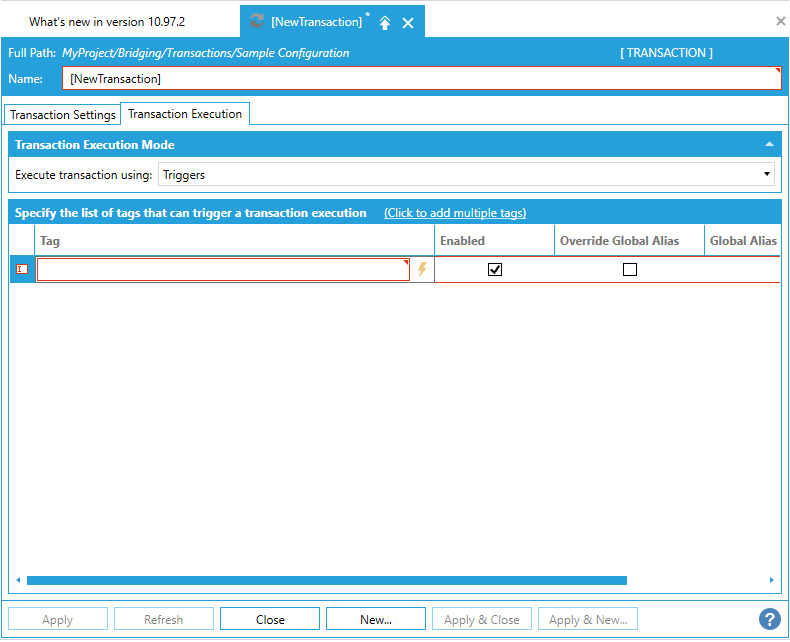
Task: Click the 'Click to add multiple tags' link
Action: coord(455,213)
